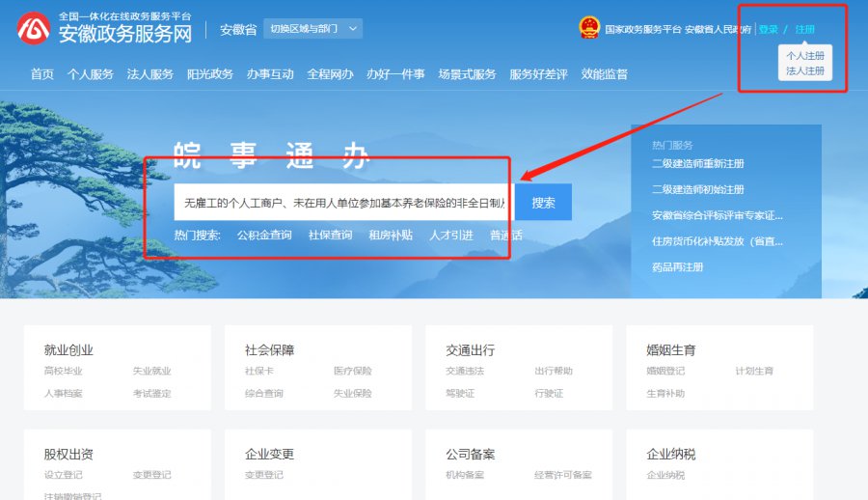The width and height of the screenshot is (868, 500).
Task: Click the 注册 link
Action: [805, 29]
